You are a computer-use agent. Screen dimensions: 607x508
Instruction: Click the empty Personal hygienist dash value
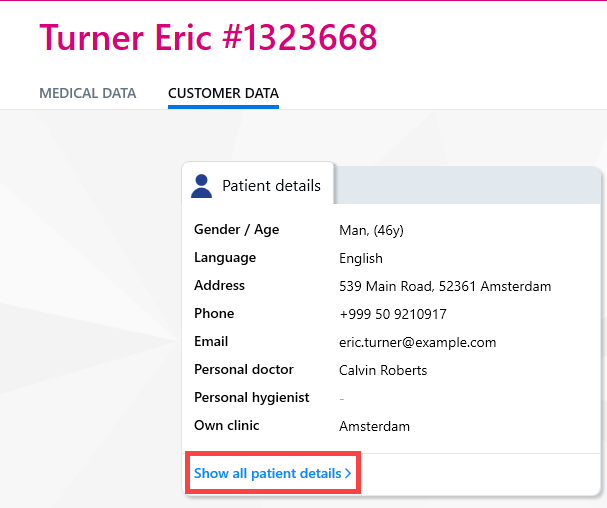click(342, 398)
